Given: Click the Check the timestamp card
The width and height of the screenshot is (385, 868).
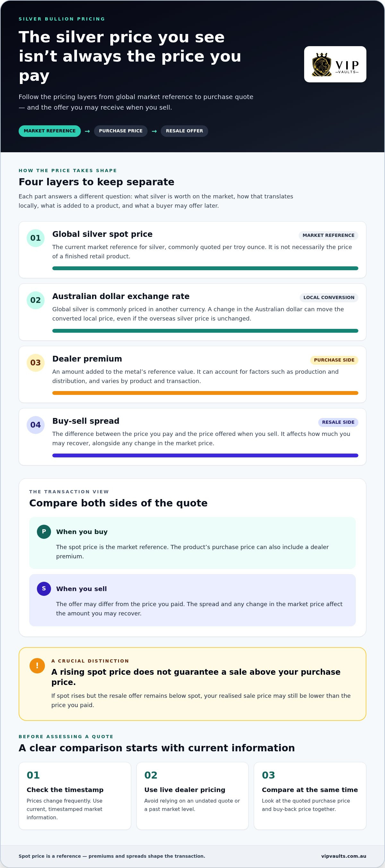Looking at the screenshot, I should (x=75, y=796).
